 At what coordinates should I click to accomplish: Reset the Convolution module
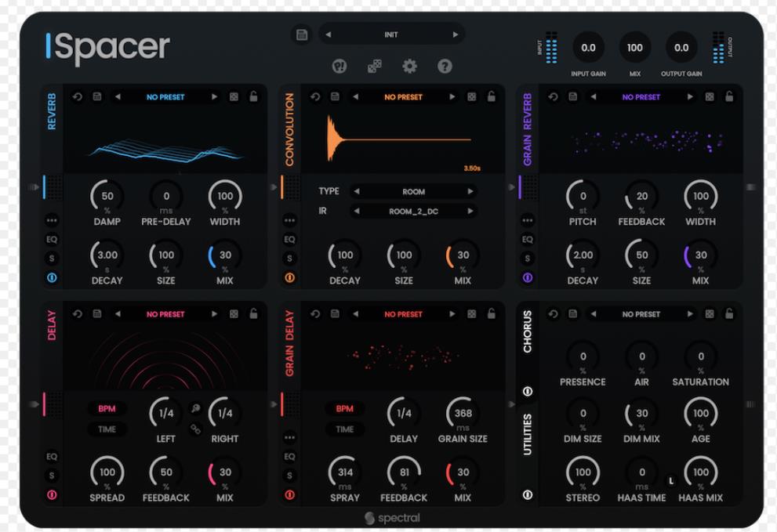[315, 96]
